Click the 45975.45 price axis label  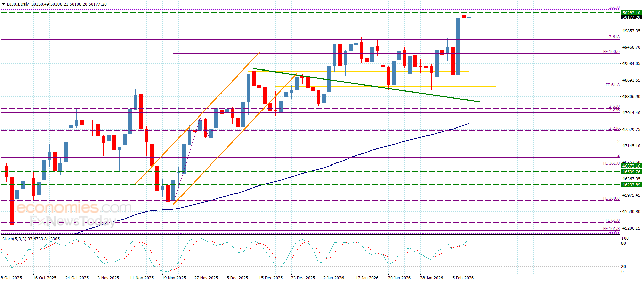point(631,195)
